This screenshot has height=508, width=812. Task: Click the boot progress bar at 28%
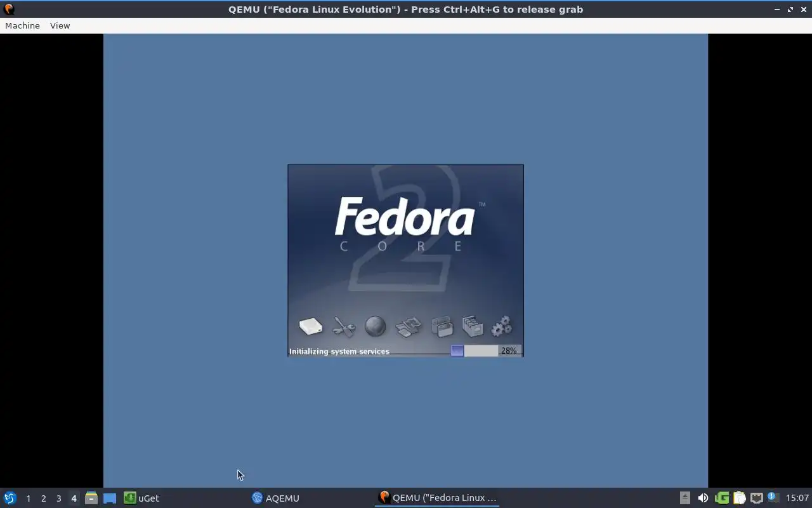point(486,351)
